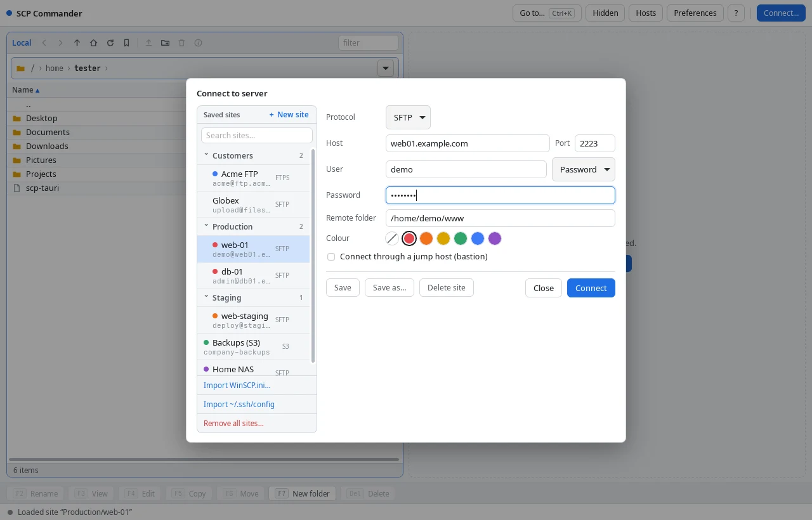Open the Go to... command palette
Viewport: 812px width, 520px height.
(x=547, y=13)
